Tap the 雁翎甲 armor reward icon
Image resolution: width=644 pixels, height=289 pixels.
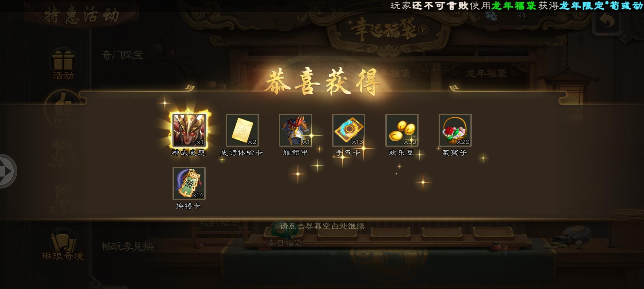tap(295, 130)
